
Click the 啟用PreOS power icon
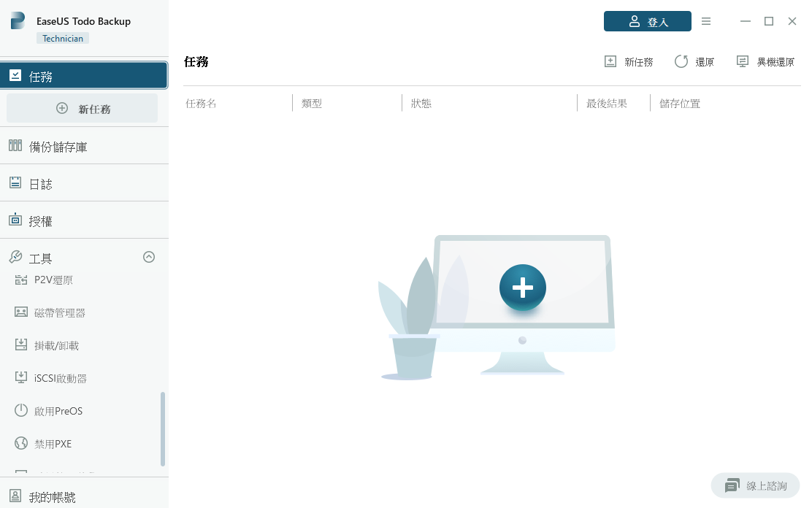tap(21, 410)
